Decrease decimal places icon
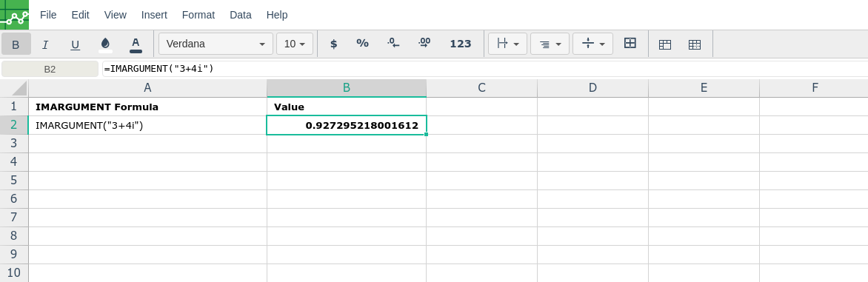868x282 pixels. click(x=393, y=44)
